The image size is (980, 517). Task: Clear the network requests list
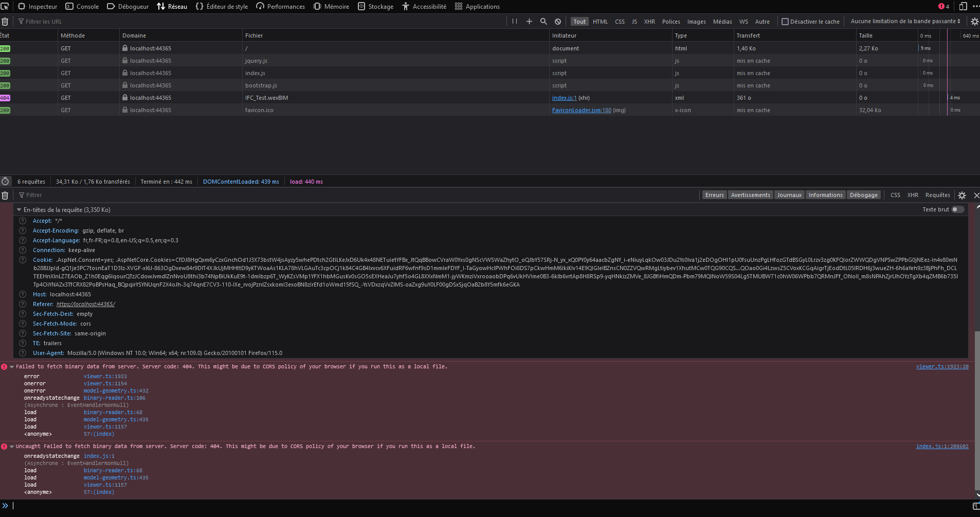[x=5, y=21]
